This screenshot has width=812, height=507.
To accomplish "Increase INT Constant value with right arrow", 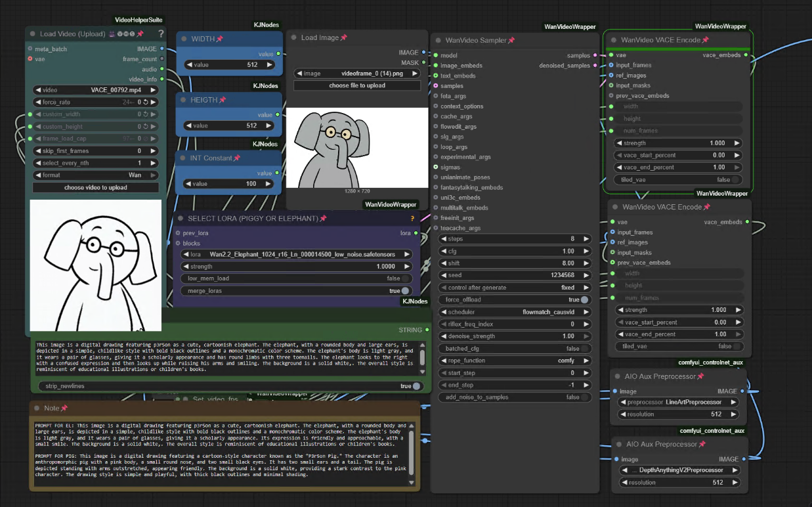I will point(269,184).
